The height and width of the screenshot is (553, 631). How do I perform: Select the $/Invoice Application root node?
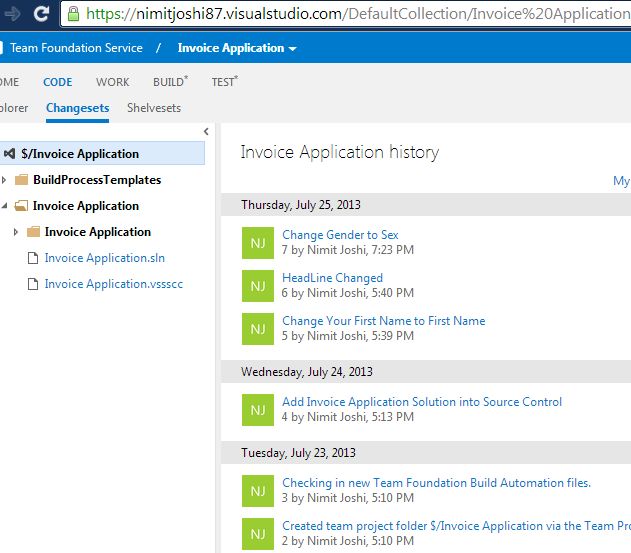80,154
